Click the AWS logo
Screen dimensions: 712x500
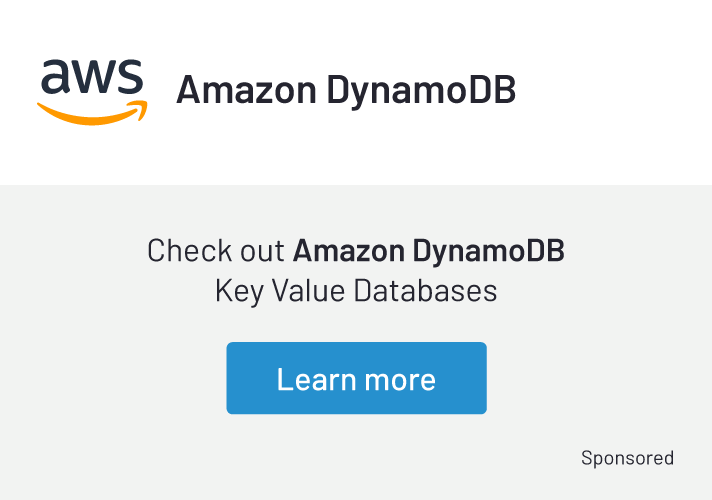pyautogui.click(x=92, y=91)
